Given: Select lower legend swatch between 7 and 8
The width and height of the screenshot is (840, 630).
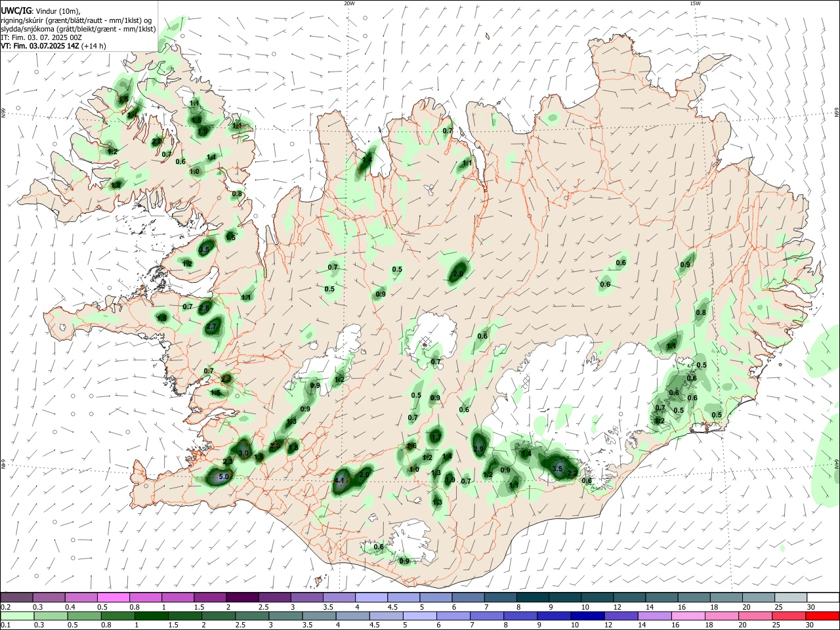Looking at the screenshot, I should (486, 616).
